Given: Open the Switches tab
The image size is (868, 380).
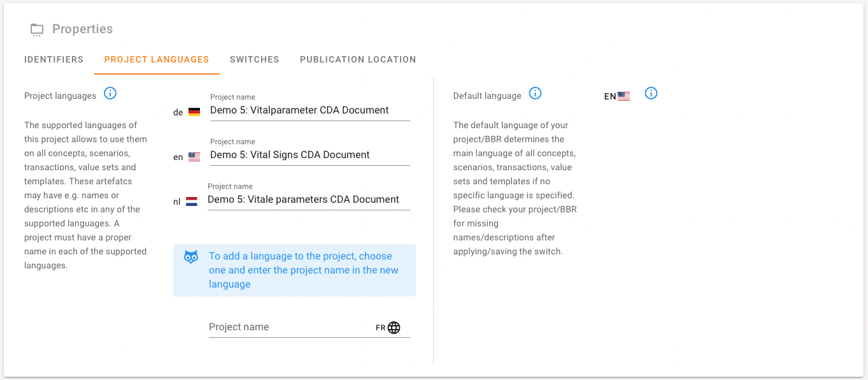Looking at the screenshot, I should (x=255, y=59).
